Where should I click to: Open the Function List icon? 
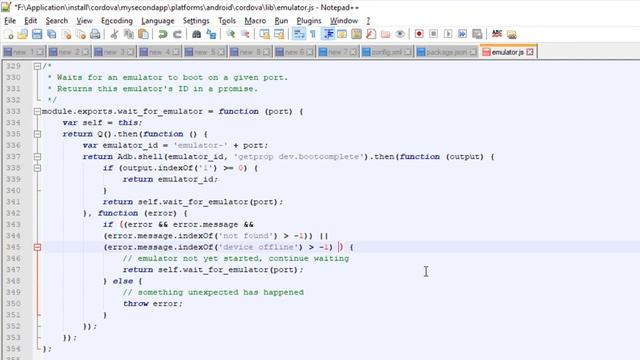371,34
